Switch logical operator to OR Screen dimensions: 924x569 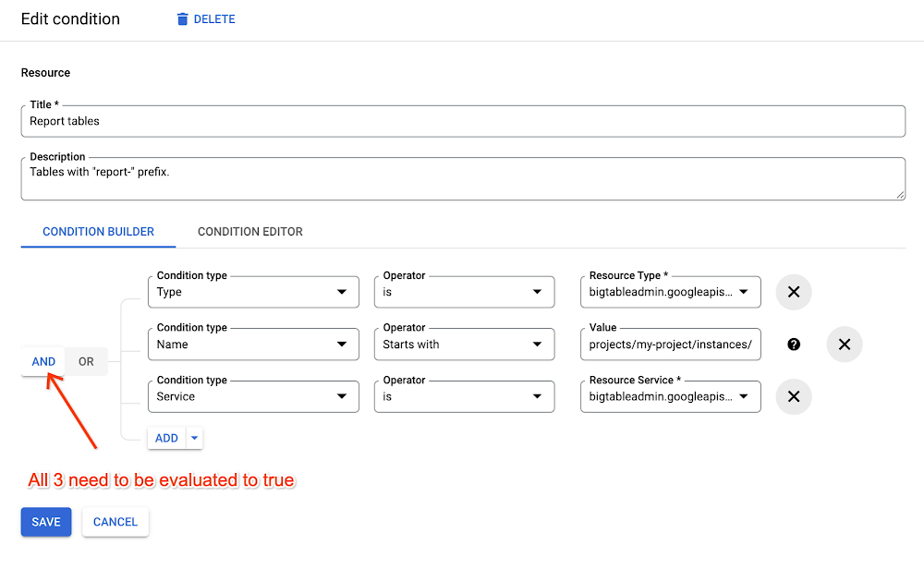(x=86, y=362)
